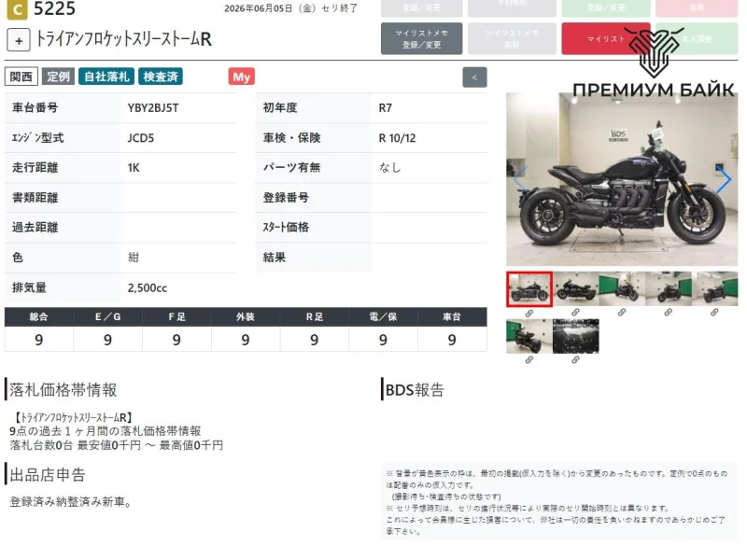Click the 関西 region tag
Screen dimensions: 747x560
point(21,77)
